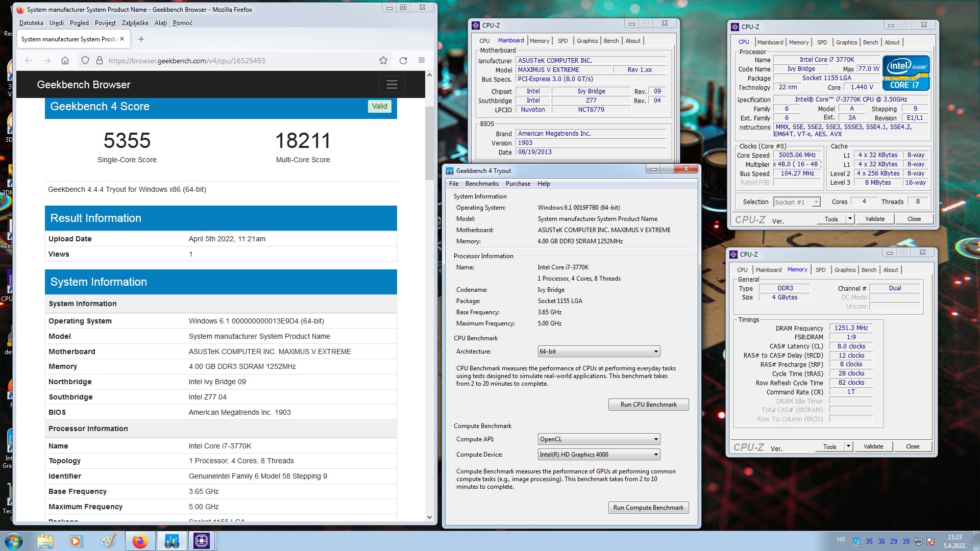Open Mainboard tab in CPU-Z Memory window
Screen dimensions: 980x551
point(768,270)
